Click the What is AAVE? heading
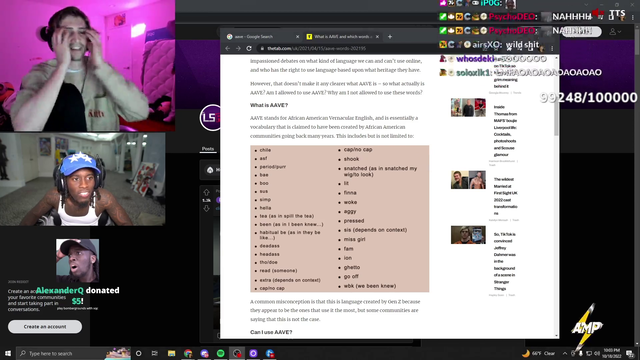The width and height of the screenshot is (640, 360). tap(269, 105)
